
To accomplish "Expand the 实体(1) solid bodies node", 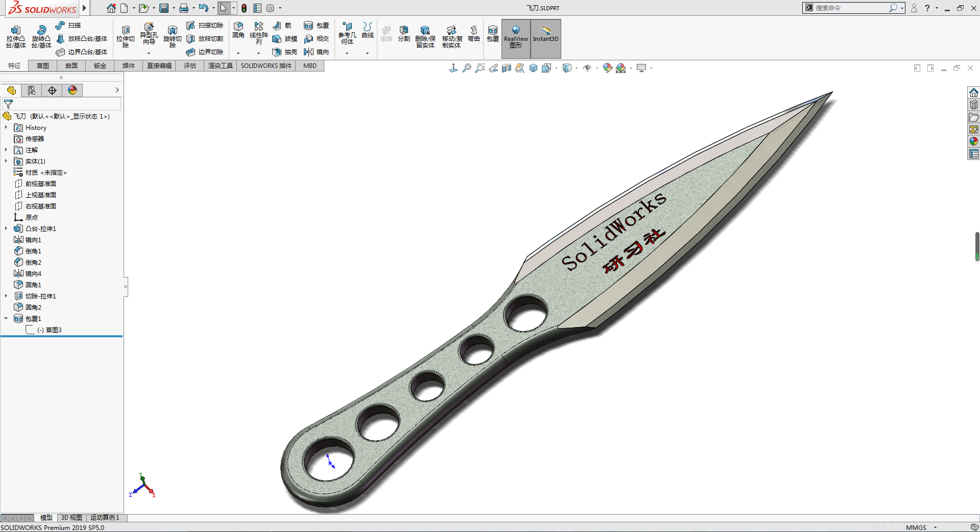I will click(x=6, y=161).
